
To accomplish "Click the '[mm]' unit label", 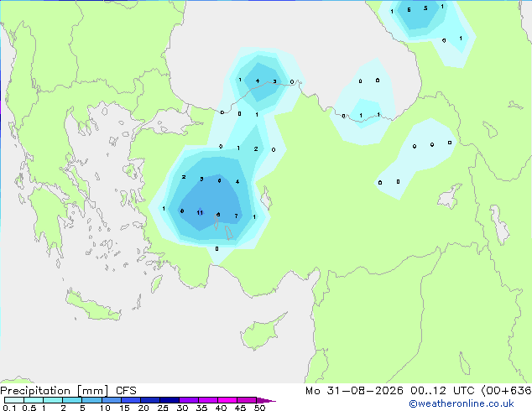I will 92,391.
